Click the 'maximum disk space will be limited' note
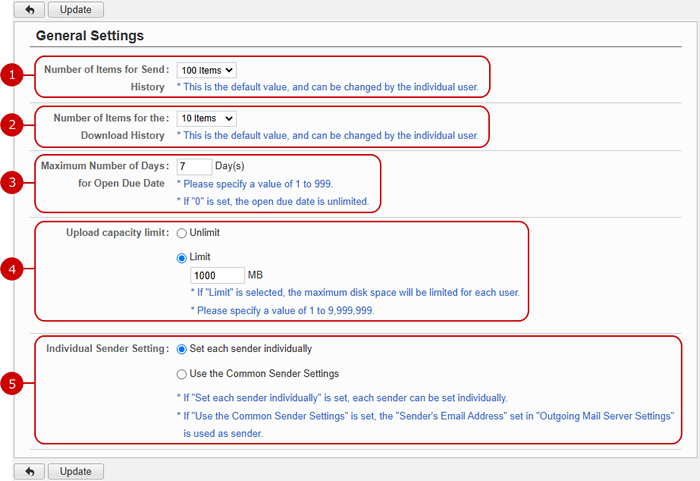 point(355,293)
